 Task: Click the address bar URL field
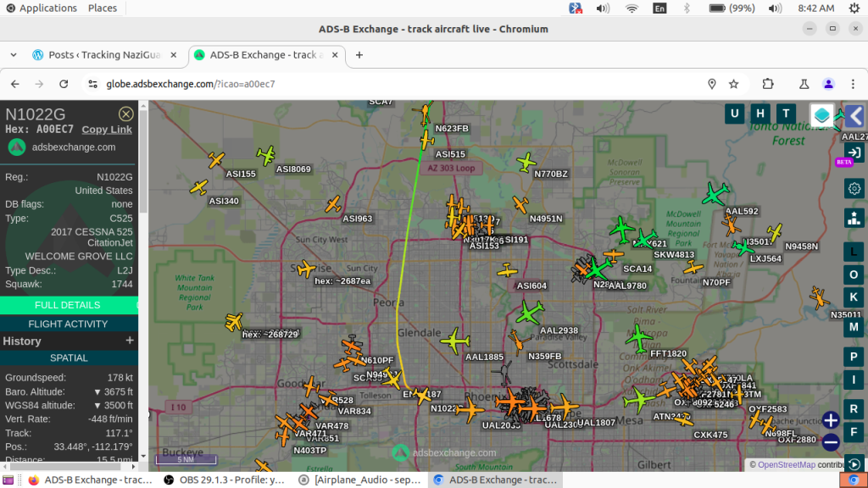(x=398, y=84)
